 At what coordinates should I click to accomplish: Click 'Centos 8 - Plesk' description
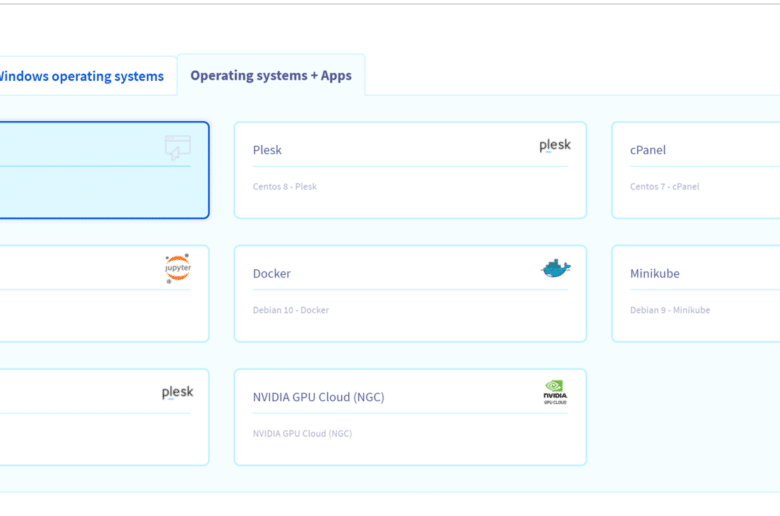click(285, 187)
